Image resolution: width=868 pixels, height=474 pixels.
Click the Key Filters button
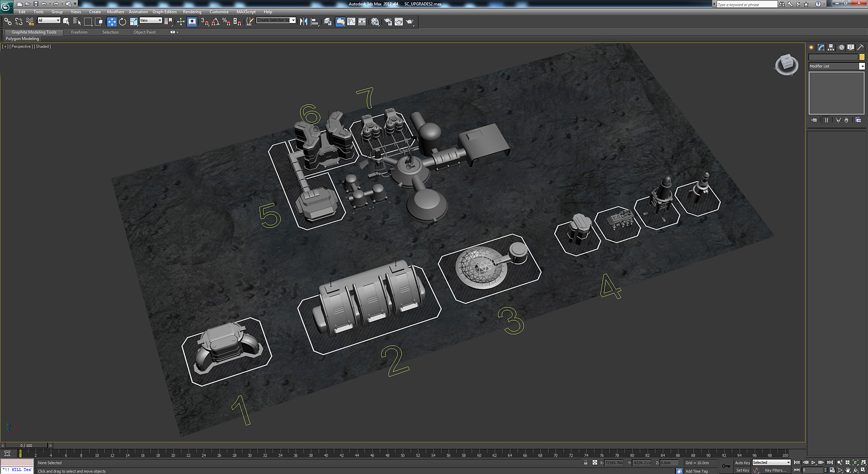(776, 470)
